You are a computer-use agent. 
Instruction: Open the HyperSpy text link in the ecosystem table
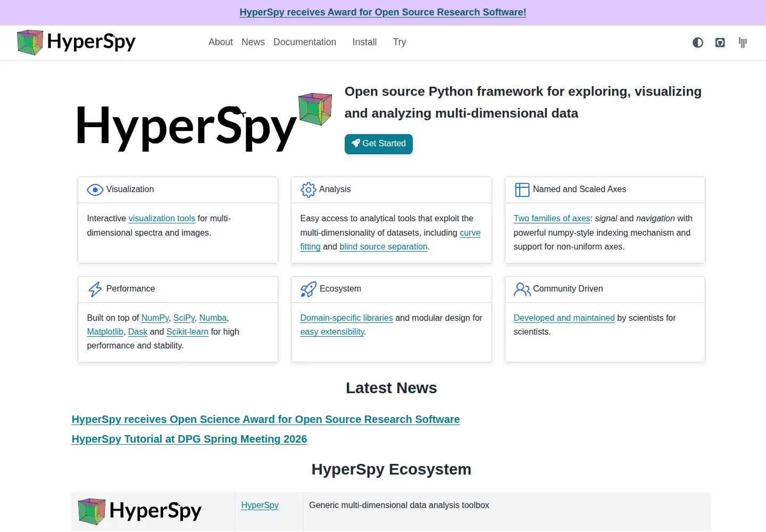point(260,505)
